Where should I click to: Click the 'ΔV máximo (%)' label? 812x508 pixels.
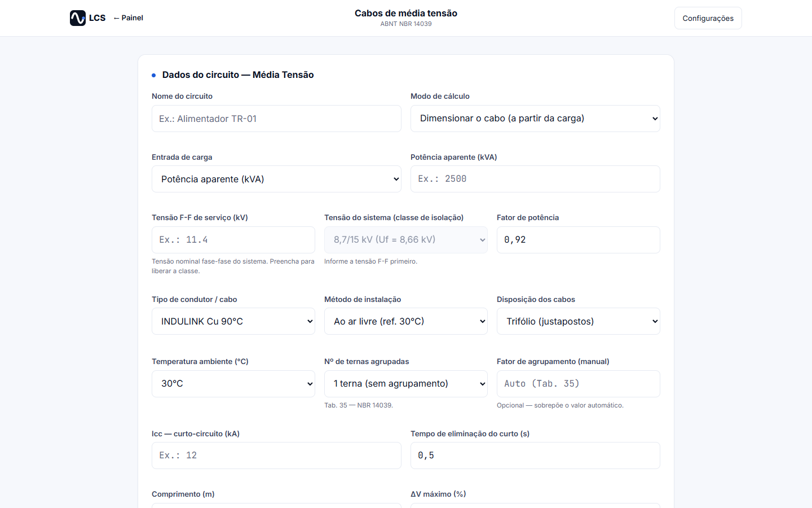pyautogui.click(x=438, y=494)
